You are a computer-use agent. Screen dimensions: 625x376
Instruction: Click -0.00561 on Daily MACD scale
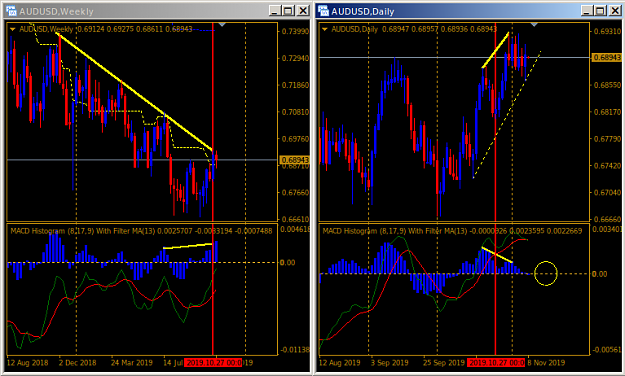coord(607,350)
